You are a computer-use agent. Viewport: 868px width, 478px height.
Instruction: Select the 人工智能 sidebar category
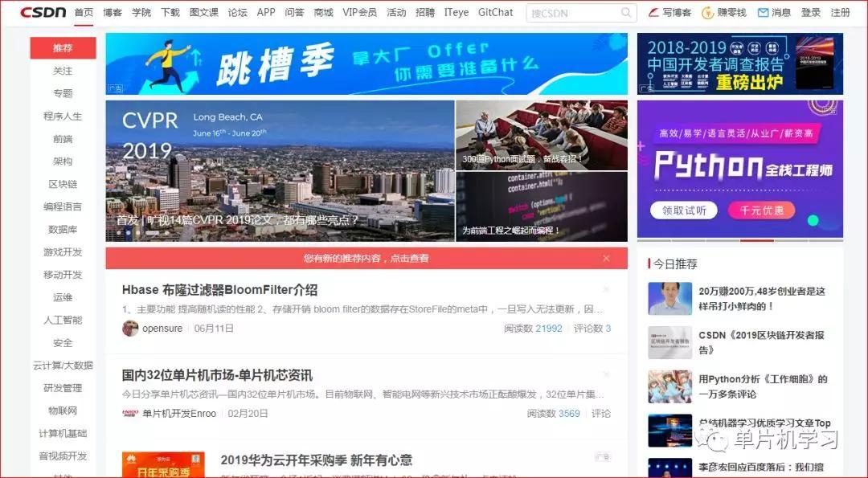63,321
